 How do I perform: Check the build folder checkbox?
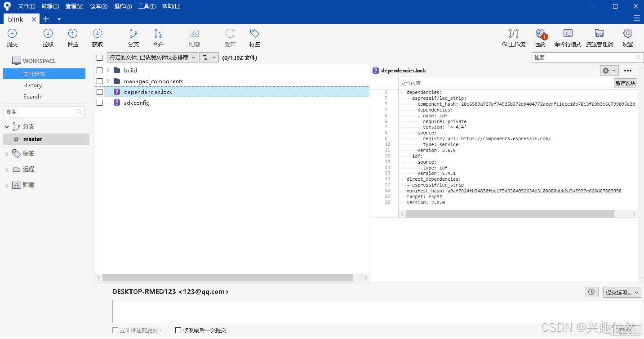pyautogui.click(x=100, y=70)
